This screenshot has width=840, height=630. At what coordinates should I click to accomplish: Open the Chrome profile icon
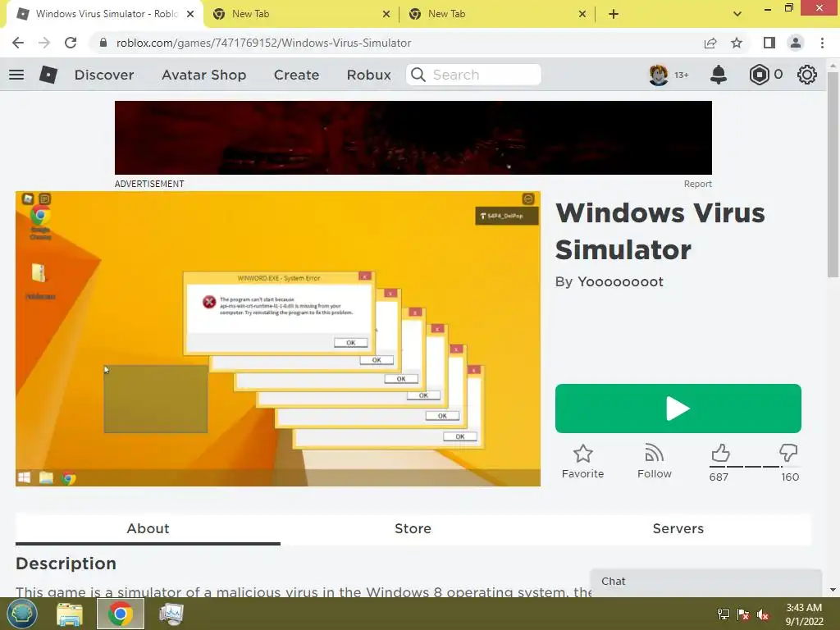point(796,43)
